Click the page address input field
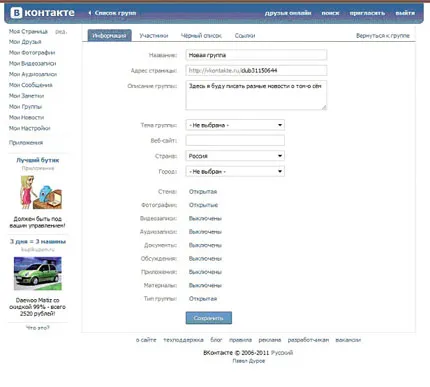Screen dimensions: 430x387 coord(256,70)
